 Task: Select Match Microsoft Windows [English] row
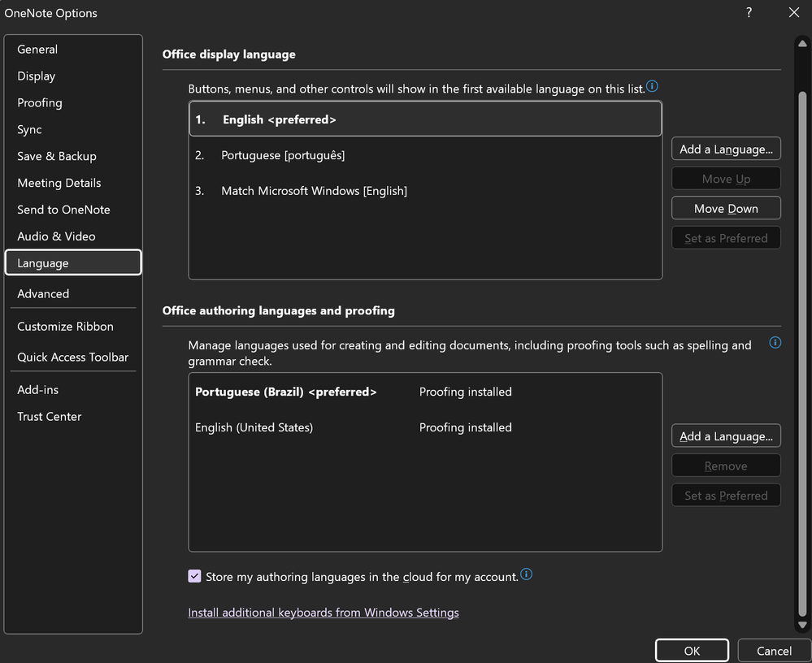[x=425, y=190]
